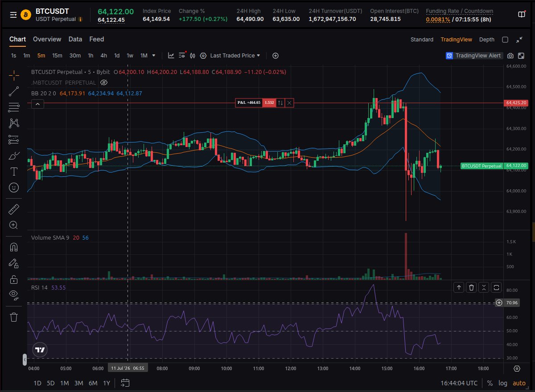This screenshot has height=392, width=535.
Task: Select the ruler measure tool
Action: pyautogui.click(x=14, y=209)
